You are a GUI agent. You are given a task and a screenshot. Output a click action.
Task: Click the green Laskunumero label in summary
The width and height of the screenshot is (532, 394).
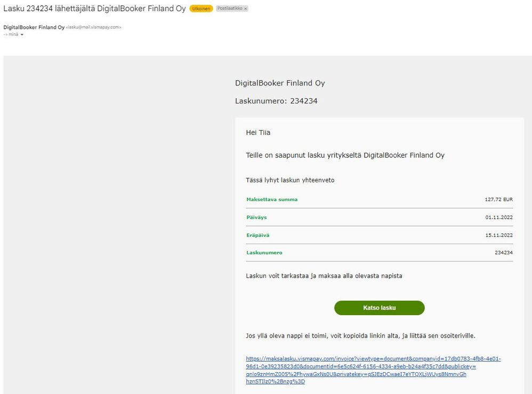point(264,253)
